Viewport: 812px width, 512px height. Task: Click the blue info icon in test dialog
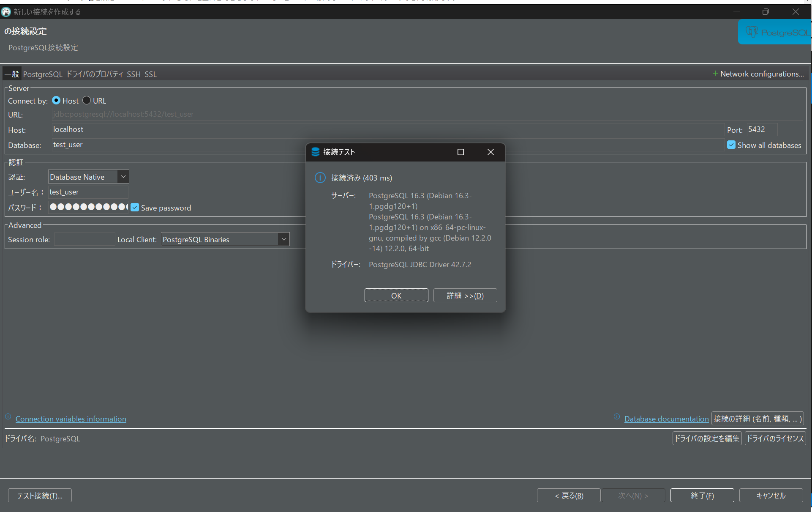(x=320, y=178)
